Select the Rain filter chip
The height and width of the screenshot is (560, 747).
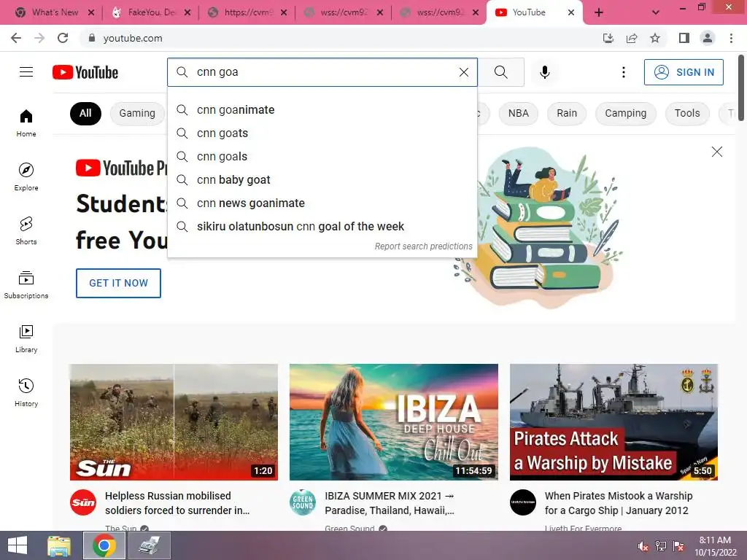(567, 113)
